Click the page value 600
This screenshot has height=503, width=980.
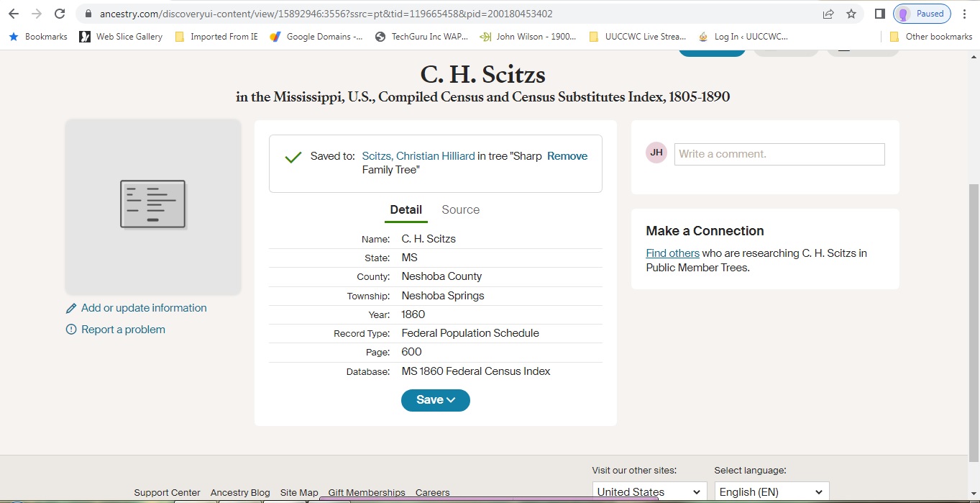411,352
